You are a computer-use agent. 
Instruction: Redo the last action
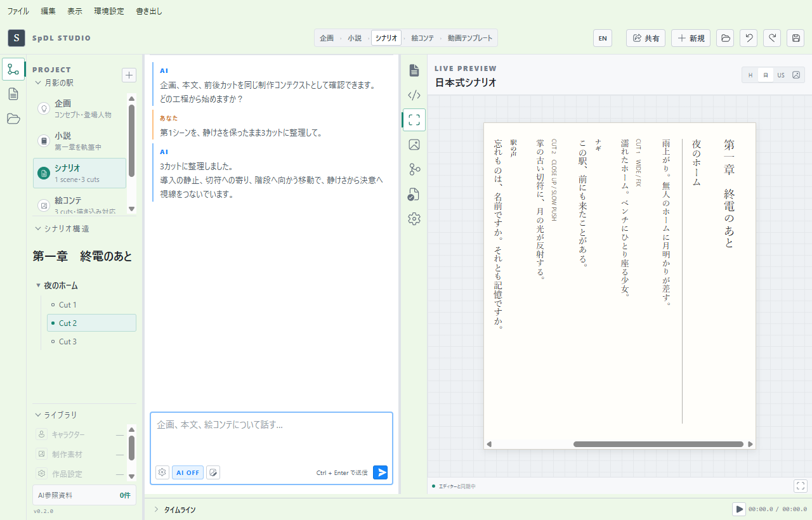pos(772,38)
